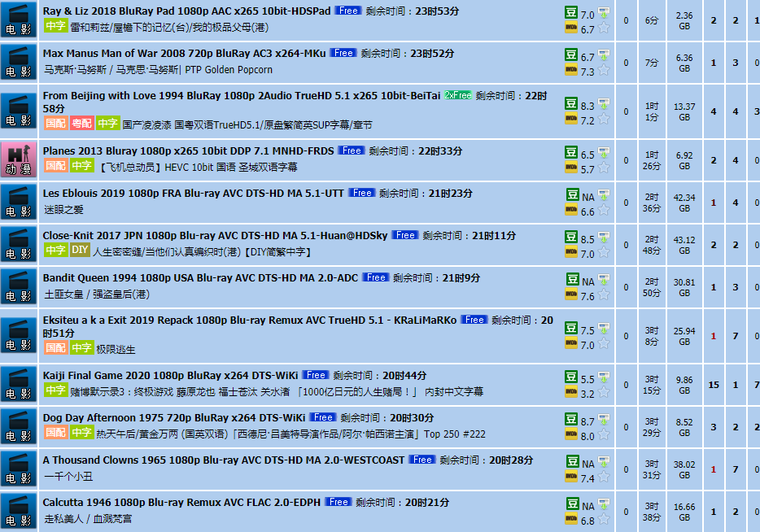The width and height of the screenshot is (760, 532).
Task: Click the red seeder count in the Les Eblouis row
Action: point(714,203)
